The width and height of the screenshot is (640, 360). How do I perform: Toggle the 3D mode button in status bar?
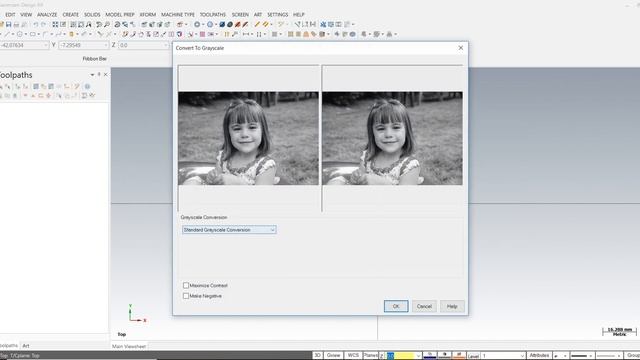coord(318,355)
